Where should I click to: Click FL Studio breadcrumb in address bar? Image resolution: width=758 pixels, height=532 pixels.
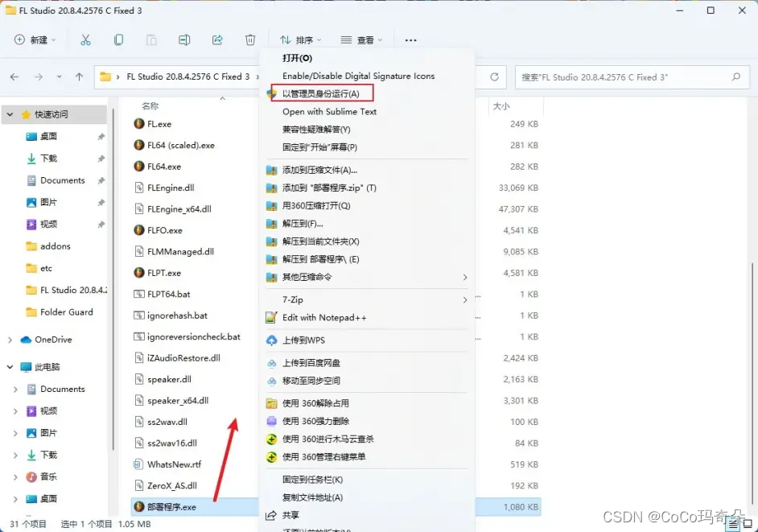pyautogui.click(x=188, y=76)
